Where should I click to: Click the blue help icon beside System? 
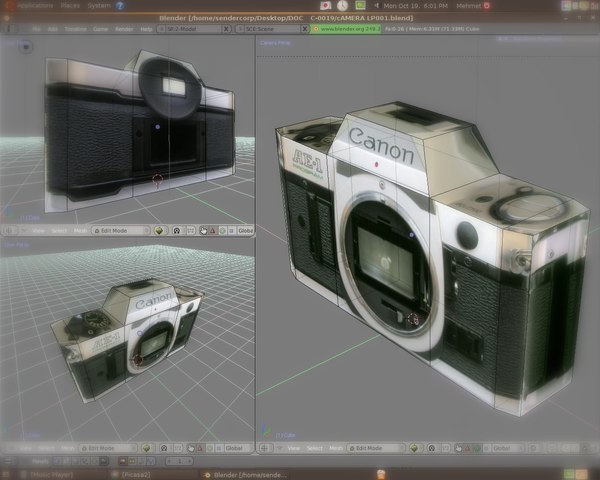[120, 5]
